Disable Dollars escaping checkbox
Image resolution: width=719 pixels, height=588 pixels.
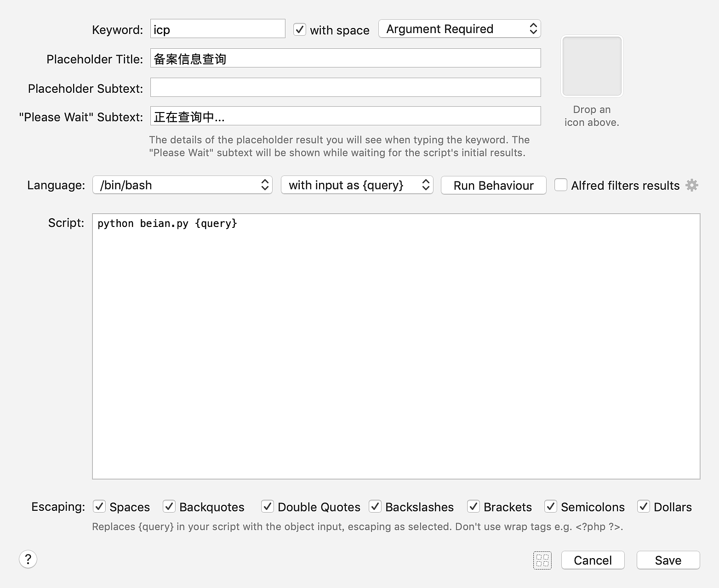(x=644, y=506)
